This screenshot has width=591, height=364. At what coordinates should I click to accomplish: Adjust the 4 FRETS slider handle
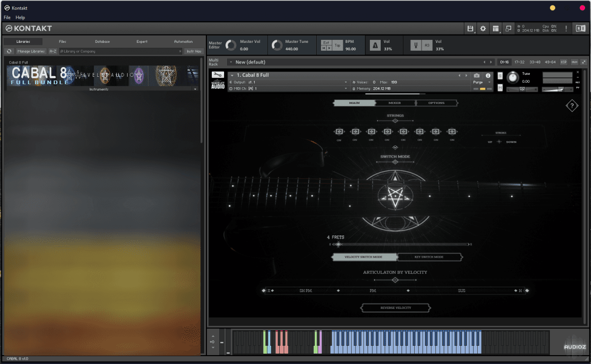(x=338, y=244)
